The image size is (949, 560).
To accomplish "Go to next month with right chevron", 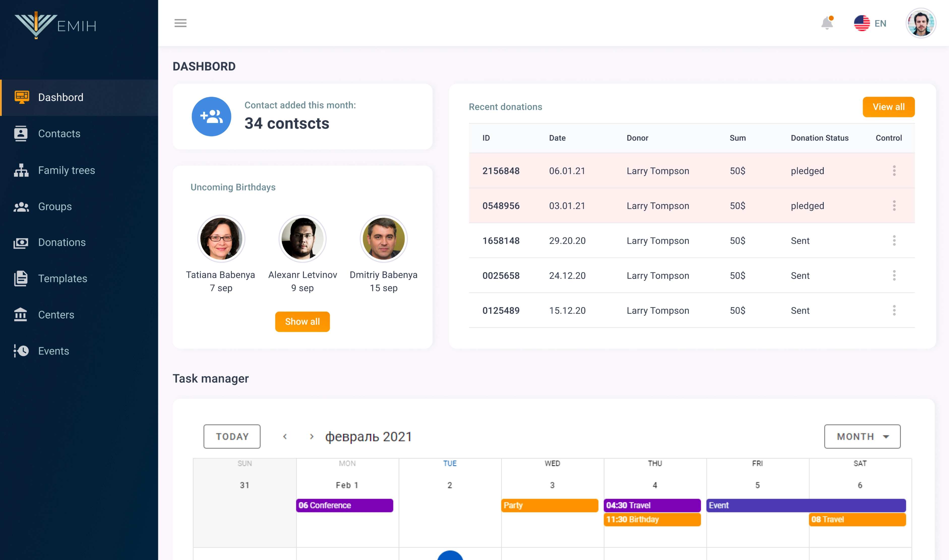I will pos(312,437).
